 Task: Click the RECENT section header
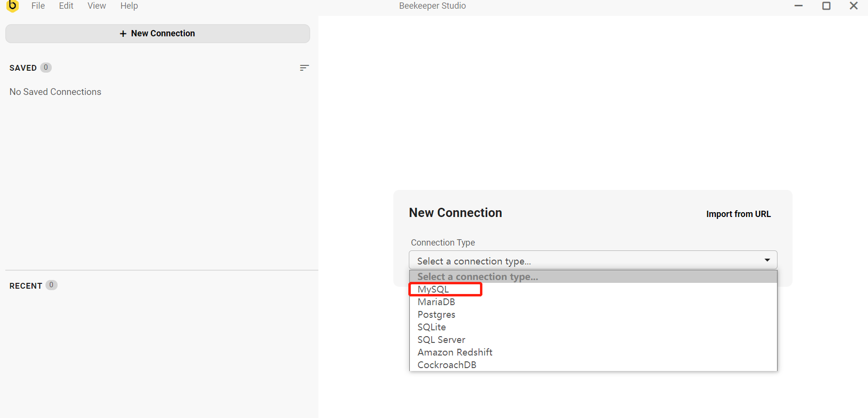point(26,286)
